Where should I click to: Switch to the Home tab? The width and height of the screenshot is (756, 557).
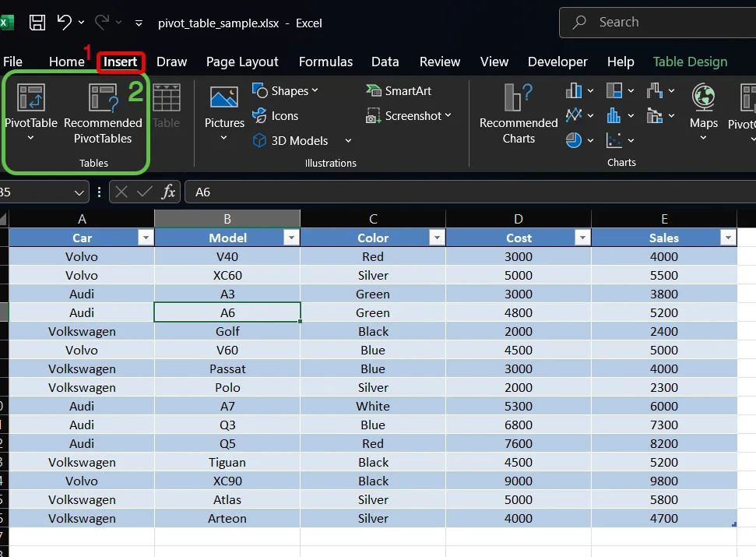click(x=66, y=62)
